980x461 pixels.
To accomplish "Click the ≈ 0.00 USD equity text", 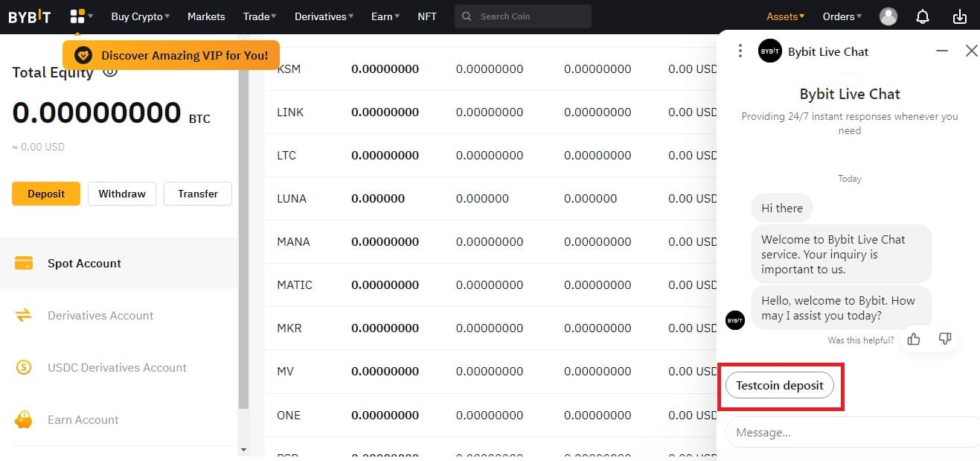I will tap(39, 147).
